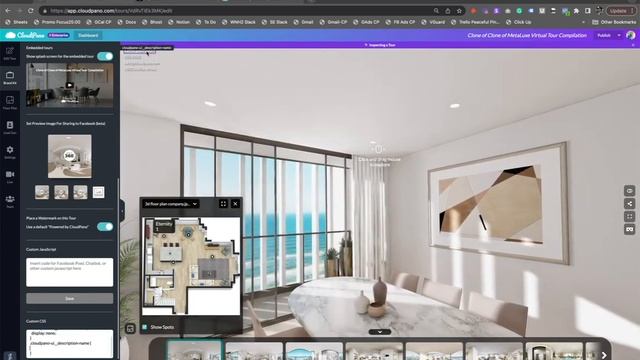Dismiss the Importing a Tour banner
640x360 pixels.
point(633,45)
